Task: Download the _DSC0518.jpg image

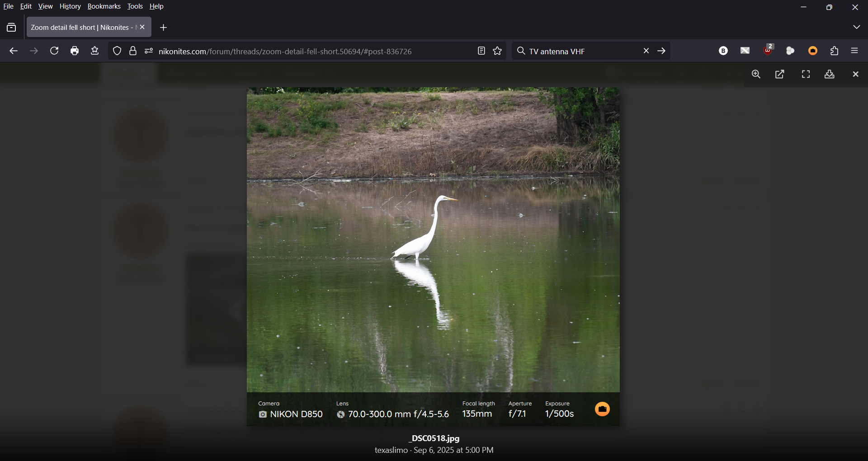Action: [x=830, y=75]
